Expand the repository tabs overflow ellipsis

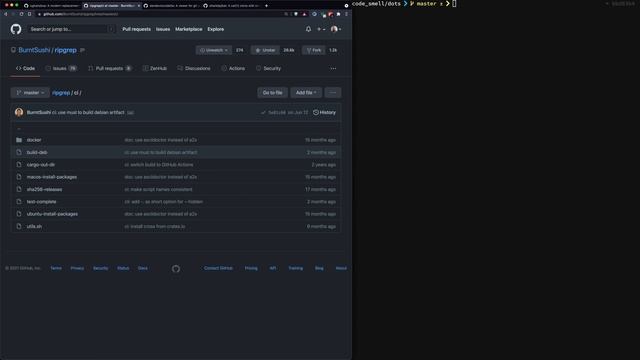(x=333, y=68)
